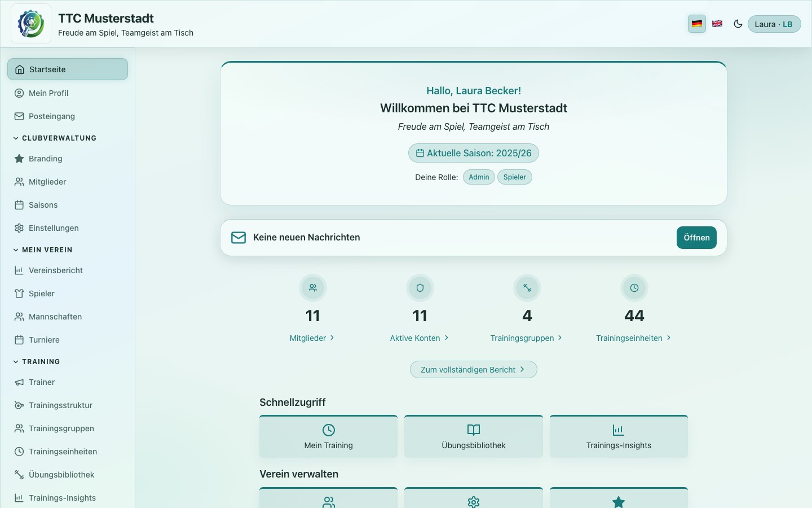Click the Turniere calendar icon in sidebar
This screenshot has height=508, width=812.
(x=19, y=340)
